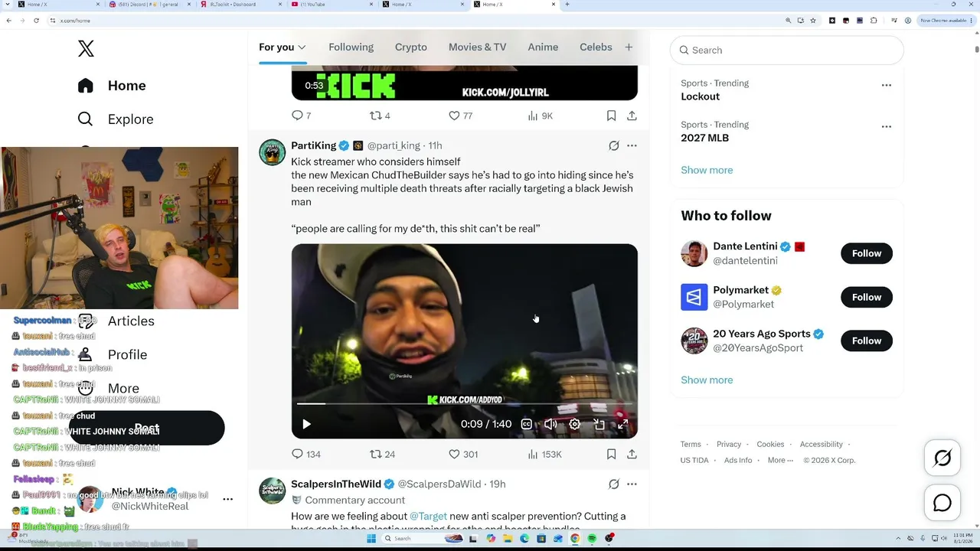The height and width of the screenshot is (551, 980).
Task: Switch to the Crypto tab
Action: [x=411, y=47]
